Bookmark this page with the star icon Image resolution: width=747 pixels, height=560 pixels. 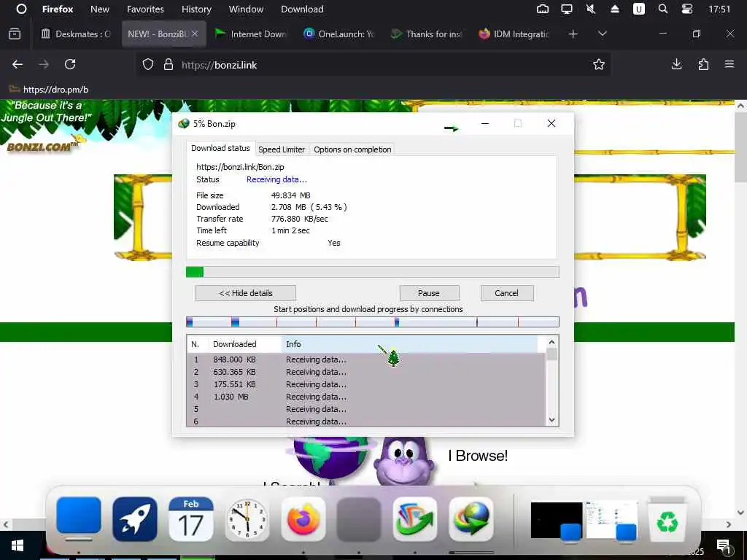point(599,64)
